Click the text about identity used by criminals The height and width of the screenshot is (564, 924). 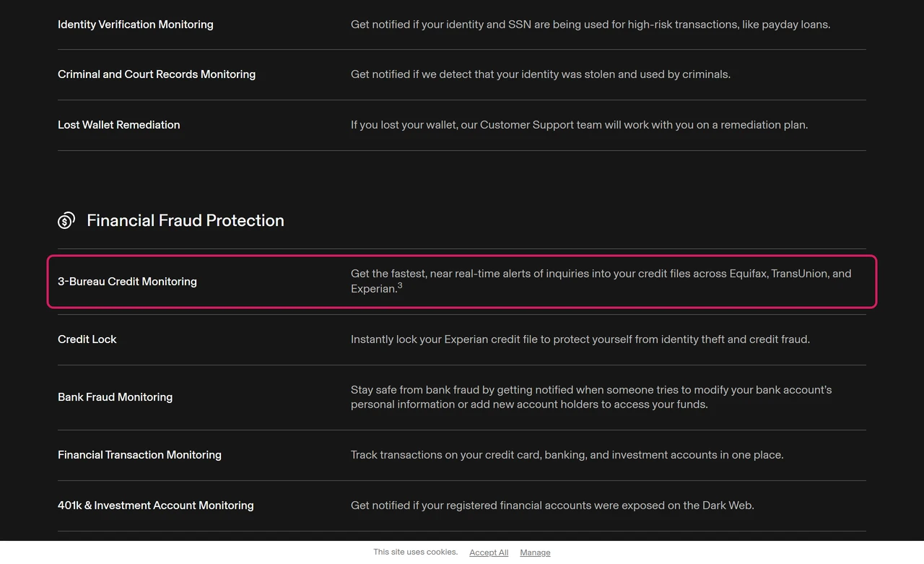click(541, 74)
